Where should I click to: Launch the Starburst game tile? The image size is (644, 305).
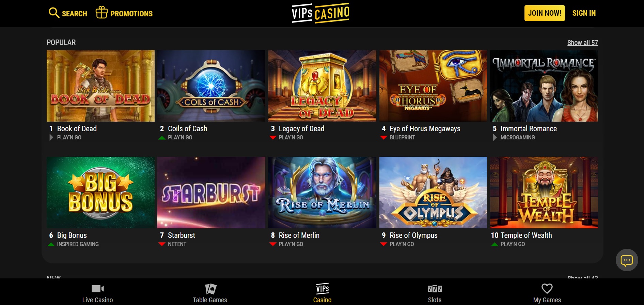point(211,193)
